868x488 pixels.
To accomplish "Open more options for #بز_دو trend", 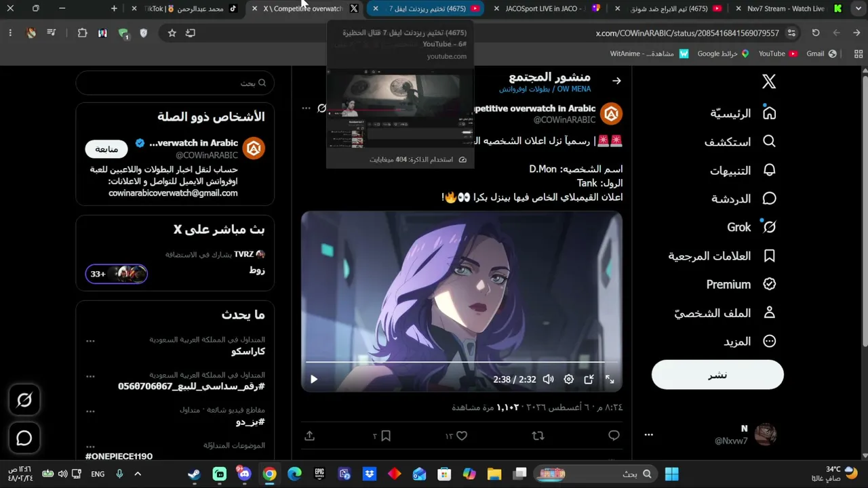I will (90, 411).
